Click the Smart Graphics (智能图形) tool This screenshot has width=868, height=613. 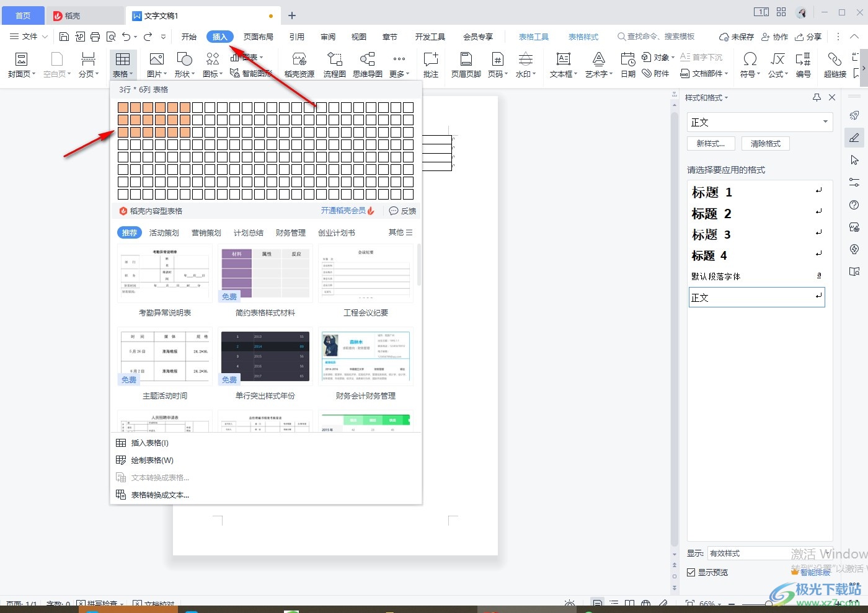pos(251,73)
